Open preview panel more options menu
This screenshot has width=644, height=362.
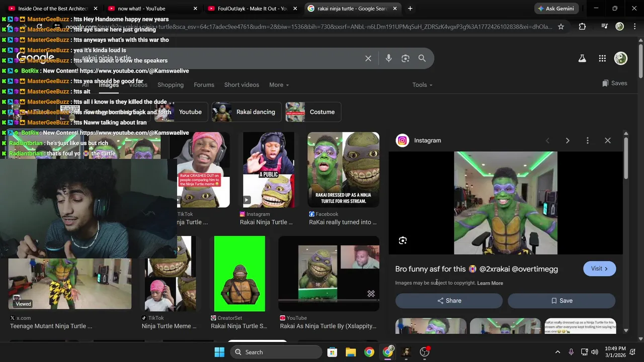tap(587, 141)
